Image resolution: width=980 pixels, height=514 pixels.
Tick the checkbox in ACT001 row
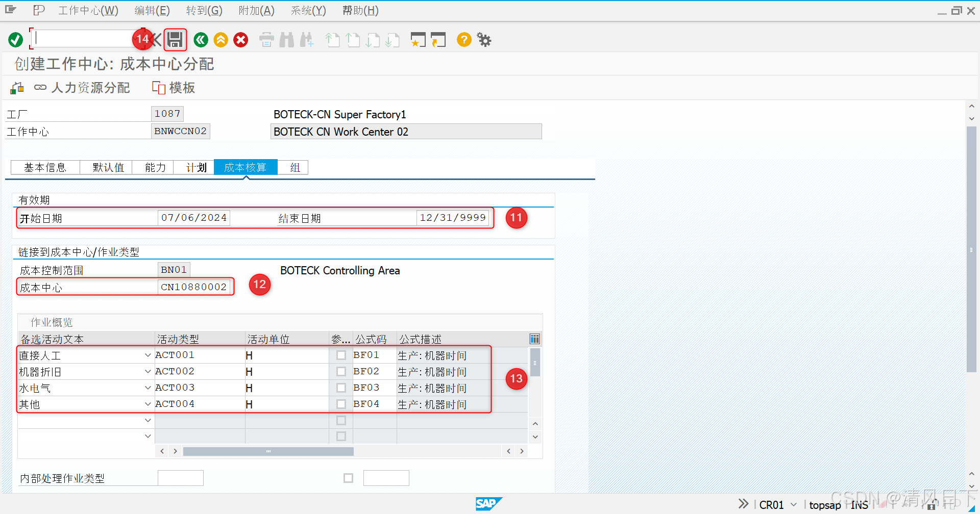tap(341, 355)
